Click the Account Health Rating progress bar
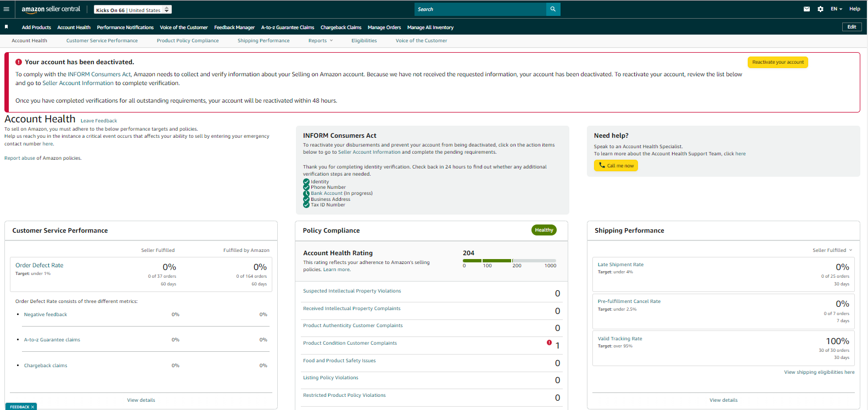Screen dimensions: 868x410 [x=509, y=260]
